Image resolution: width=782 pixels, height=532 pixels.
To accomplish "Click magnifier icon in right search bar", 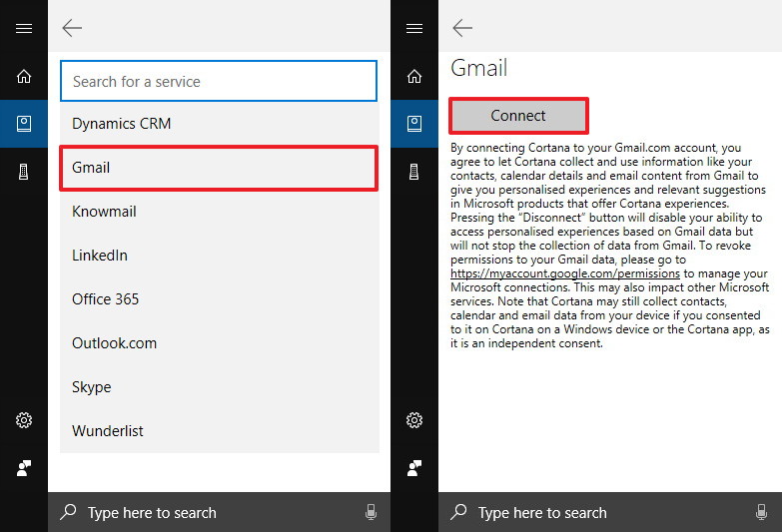I will (458, 512).
